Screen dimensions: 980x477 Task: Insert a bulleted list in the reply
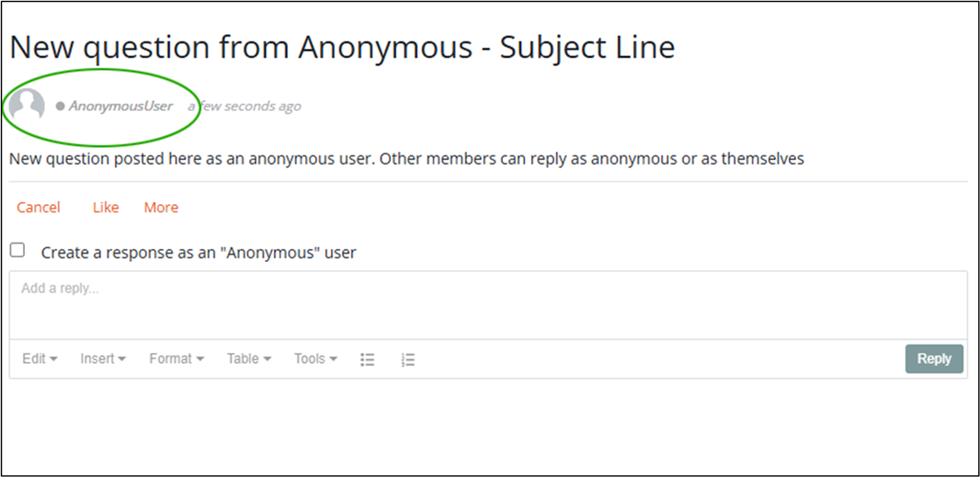click(368, 359)
